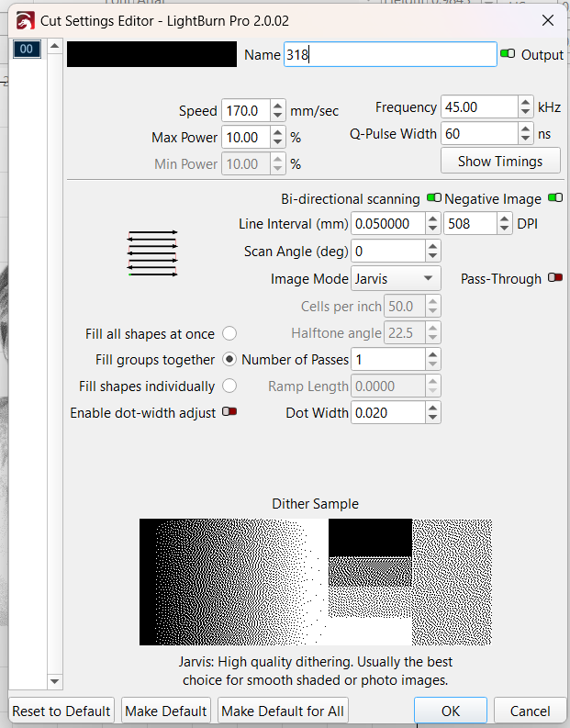Click the black layer color swatch
Viewport: 570px width, 728px height.
[151, 54]
